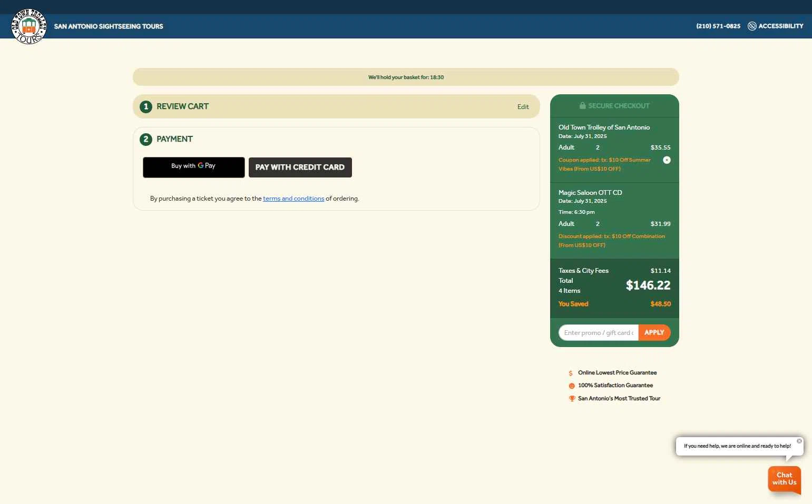Viewport: 812px width, 504px height.
Task: Click the $11.14 taxes amount
Action: pos(660,271)
